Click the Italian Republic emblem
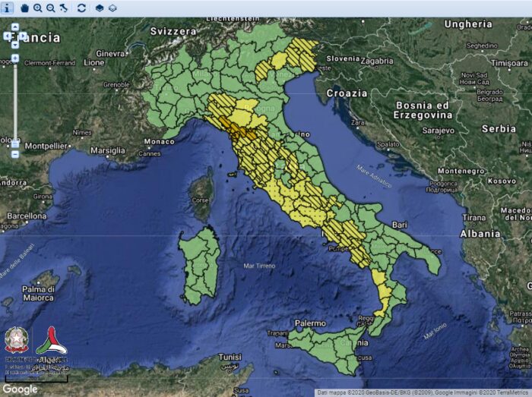 pos(16,340)
